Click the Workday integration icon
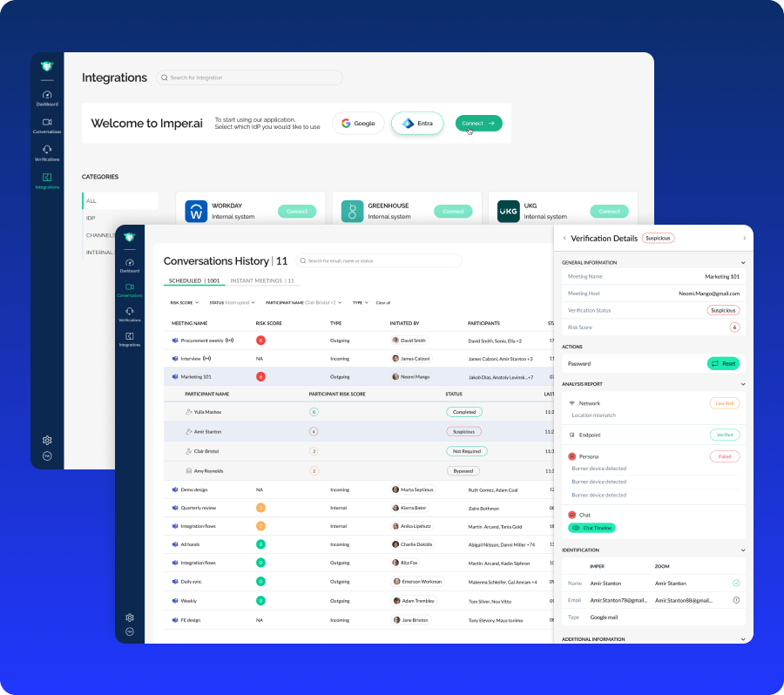This screenshot has height=695, width=784. coord(195,211)
